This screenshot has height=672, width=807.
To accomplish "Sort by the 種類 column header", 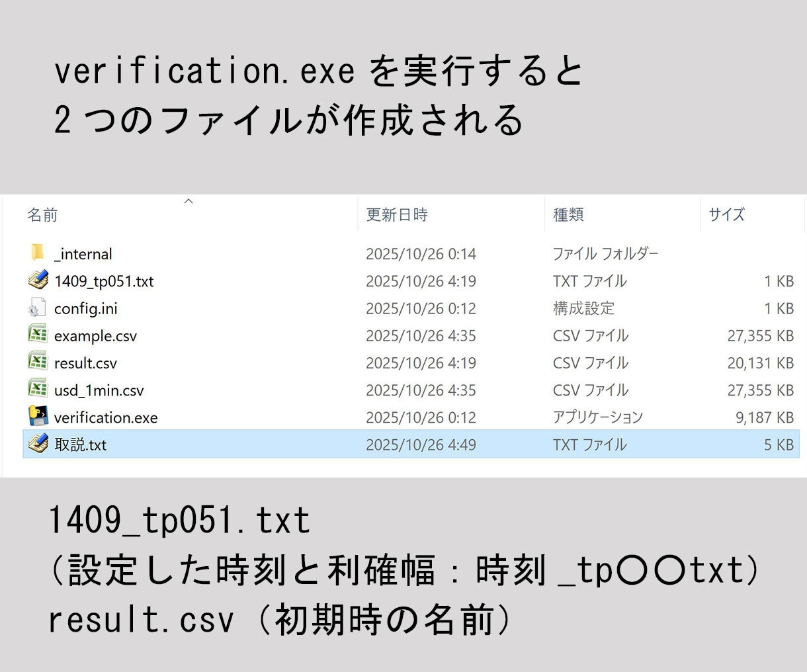I will point(568,214).
